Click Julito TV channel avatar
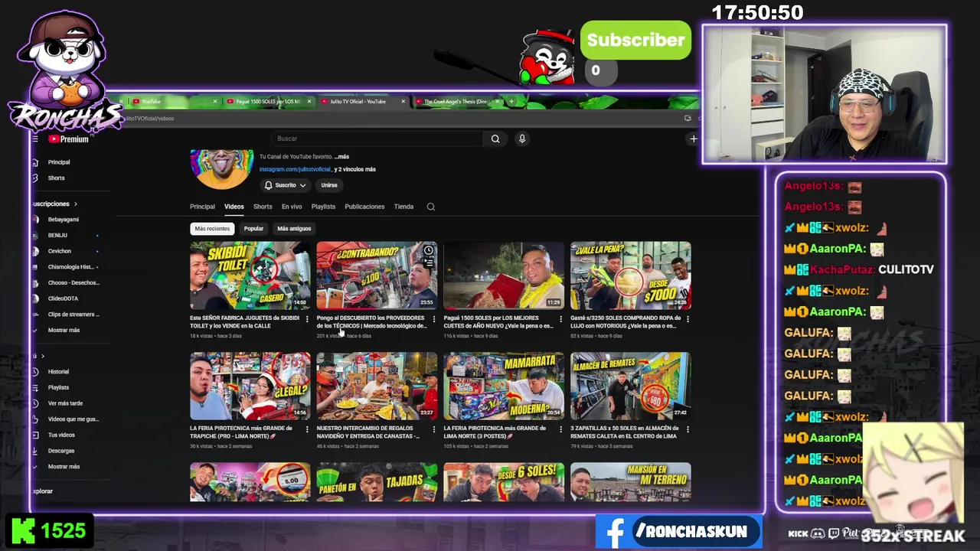Screen dimensions: 980x551 [222, 168]
